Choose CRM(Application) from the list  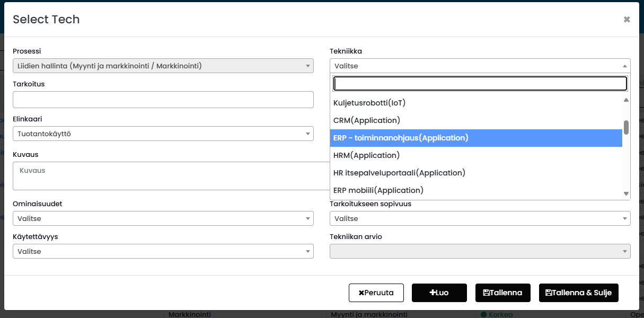(x=367, y=120)
